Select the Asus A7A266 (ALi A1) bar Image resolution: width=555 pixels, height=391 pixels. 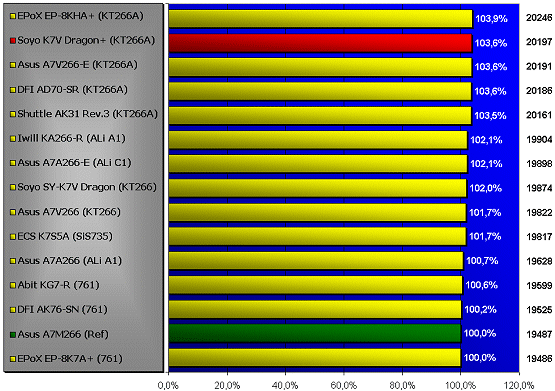(316, 261)
